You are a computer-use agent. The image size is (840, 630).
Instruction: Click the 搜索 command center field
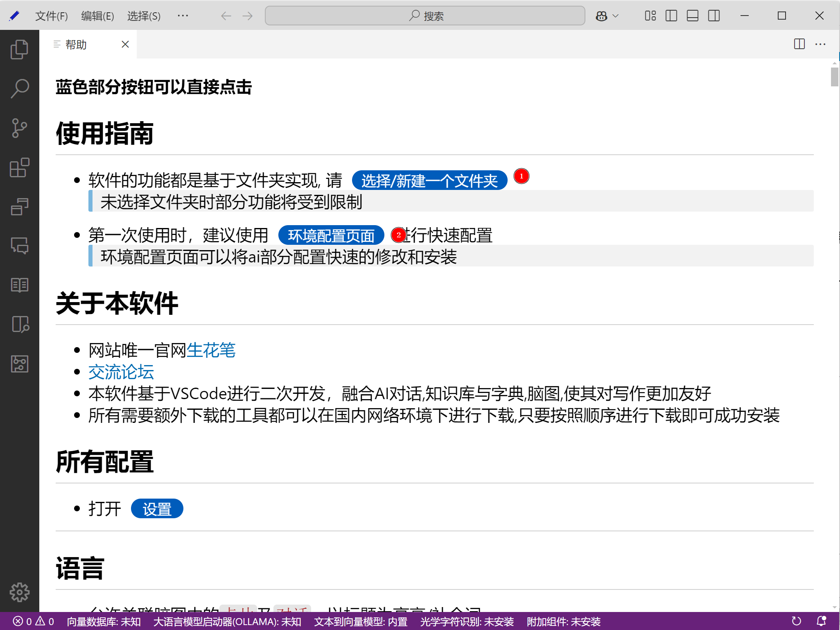pyautogui.click(x=425, y=16)
